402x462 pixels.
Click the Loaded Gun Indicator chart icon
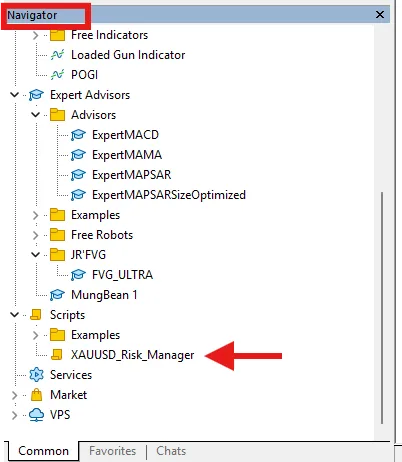[x=57, y=55]
